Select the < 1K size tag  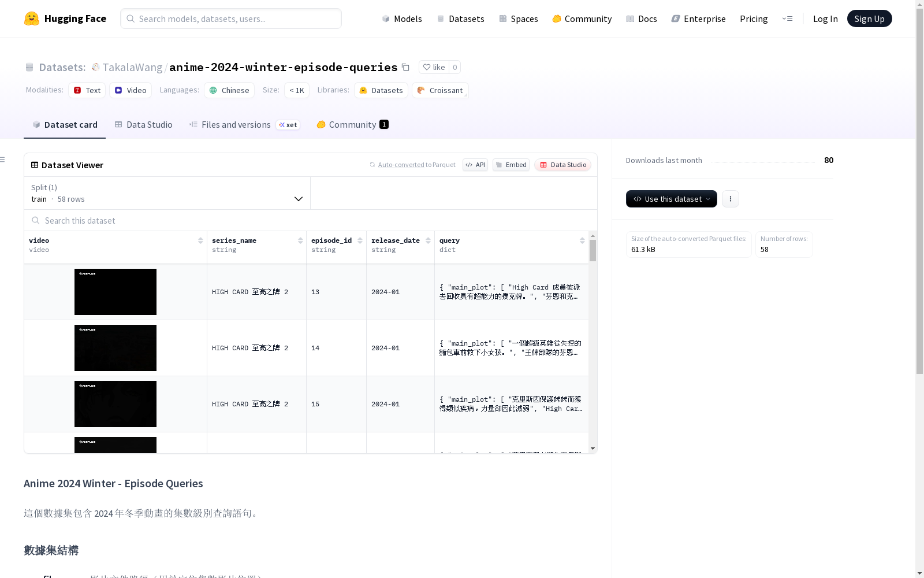[x=297, y=90]
